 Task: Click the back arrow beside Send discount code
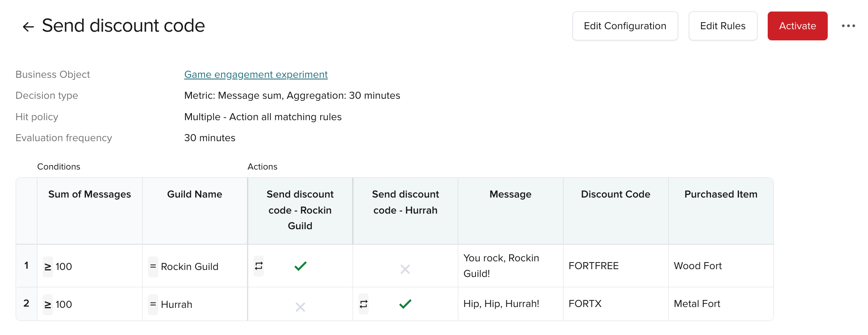tap(28, 27)
